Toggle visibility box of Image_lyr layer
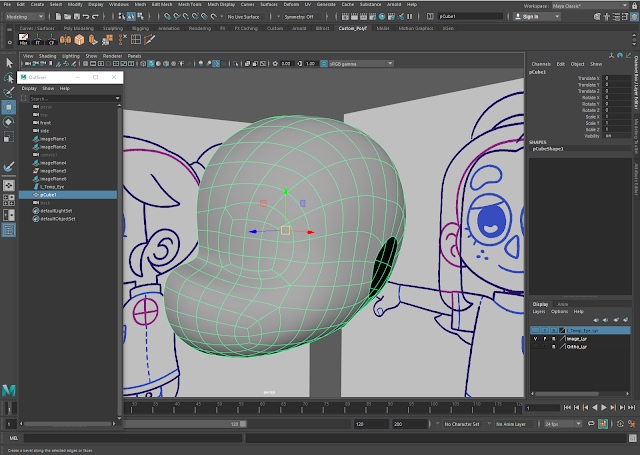This screenshot has width=640, height=455. pyautogui.click(x=535, y=339)
